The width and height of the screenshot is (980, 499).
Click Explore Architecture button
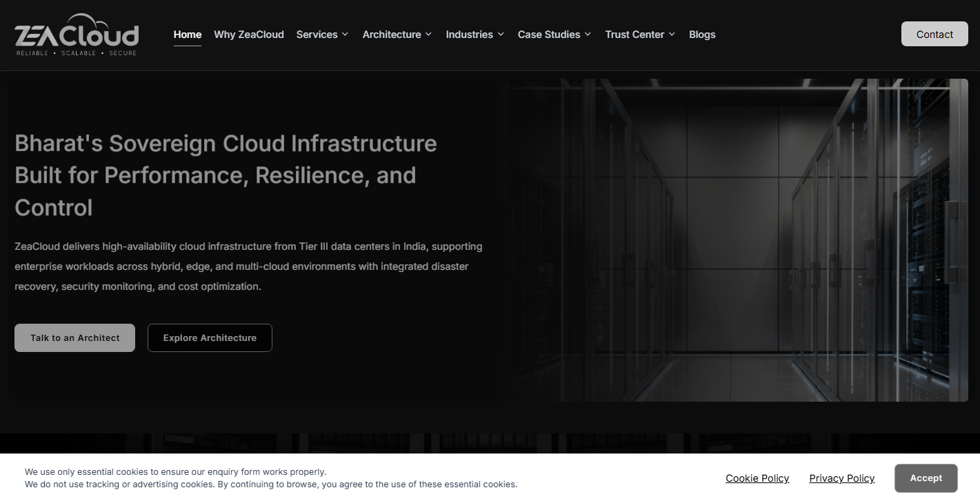pos(210,337)
